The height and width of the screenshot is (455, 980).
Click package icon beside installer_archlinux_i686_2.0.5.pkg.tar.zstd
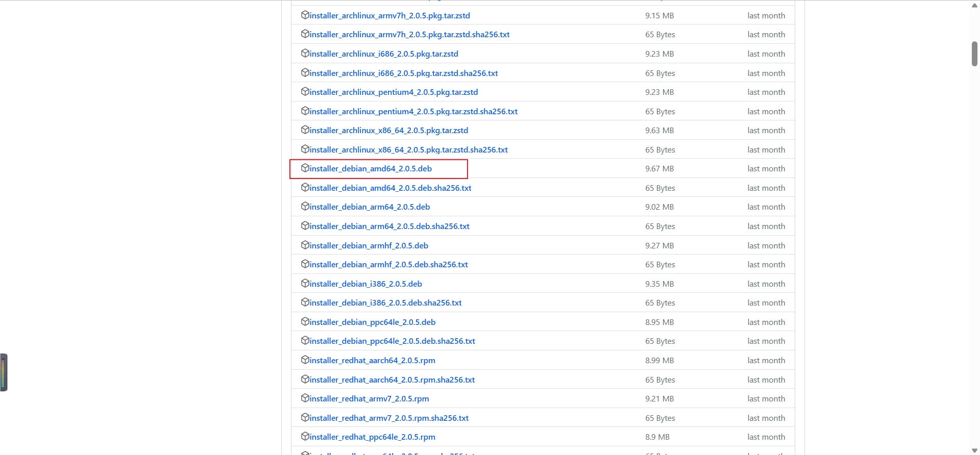[x=305, y=53]
